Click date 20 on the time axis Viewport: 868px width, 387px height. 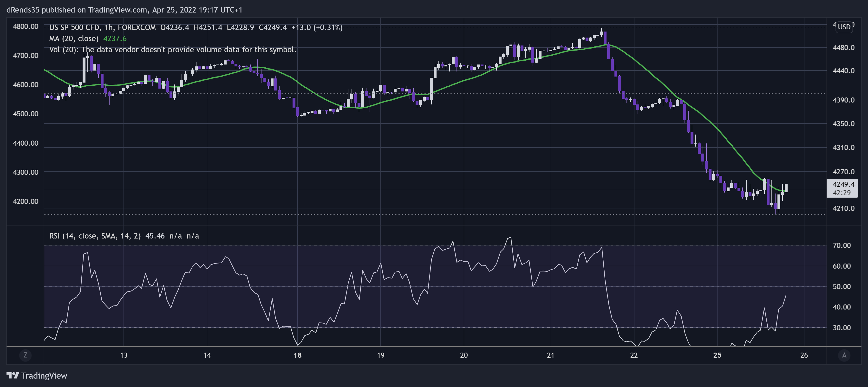[464, 355]
